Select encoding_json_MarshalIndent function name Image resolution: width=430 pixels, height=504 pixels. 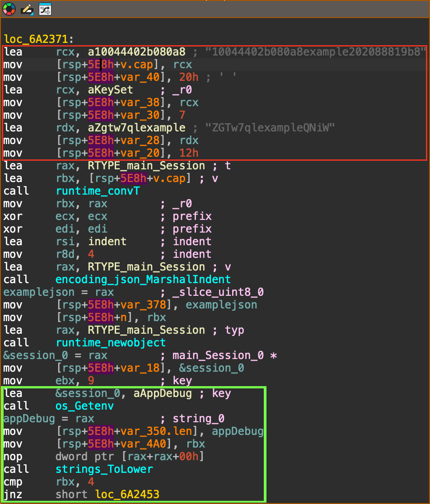(143, 280)
